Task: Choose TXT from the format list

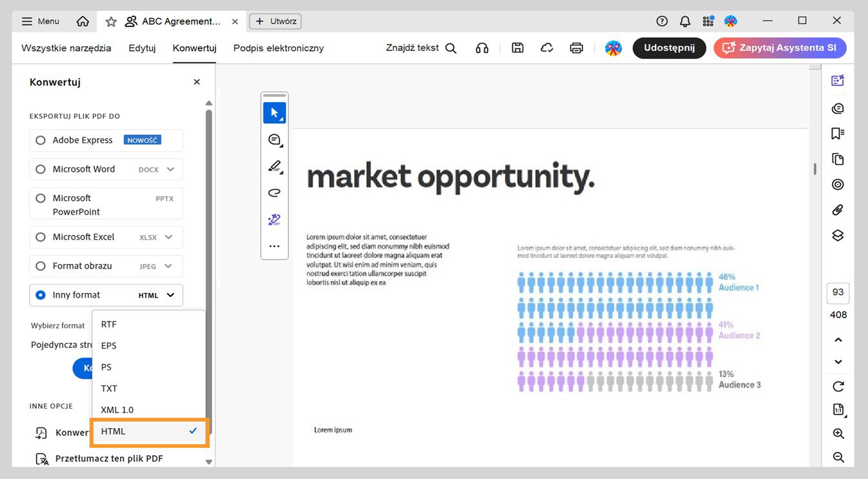Action: (x=149, y=388)
